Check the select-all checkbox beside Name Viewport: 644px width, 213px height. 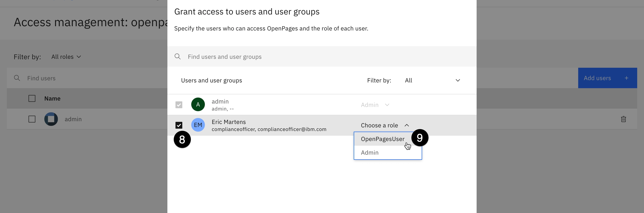click(x=32, y=98)
